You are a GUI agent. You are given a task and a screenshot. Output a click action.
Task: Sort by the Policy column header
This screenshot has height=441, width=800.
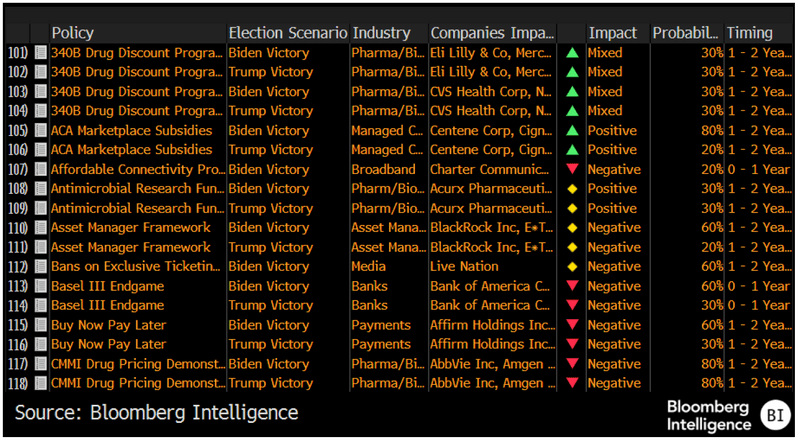pos(72,33)
